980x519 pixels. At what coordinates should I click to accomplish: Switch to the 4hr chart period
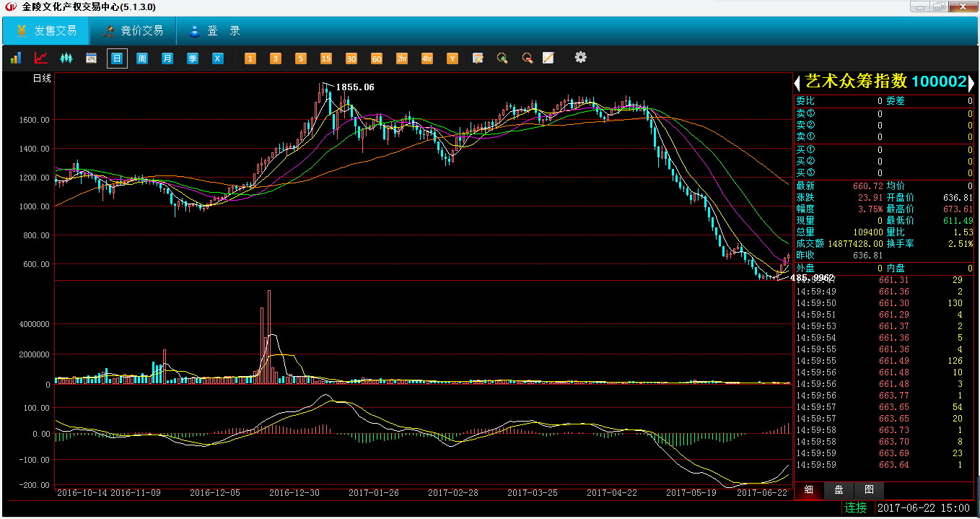(x=427, y=58)
